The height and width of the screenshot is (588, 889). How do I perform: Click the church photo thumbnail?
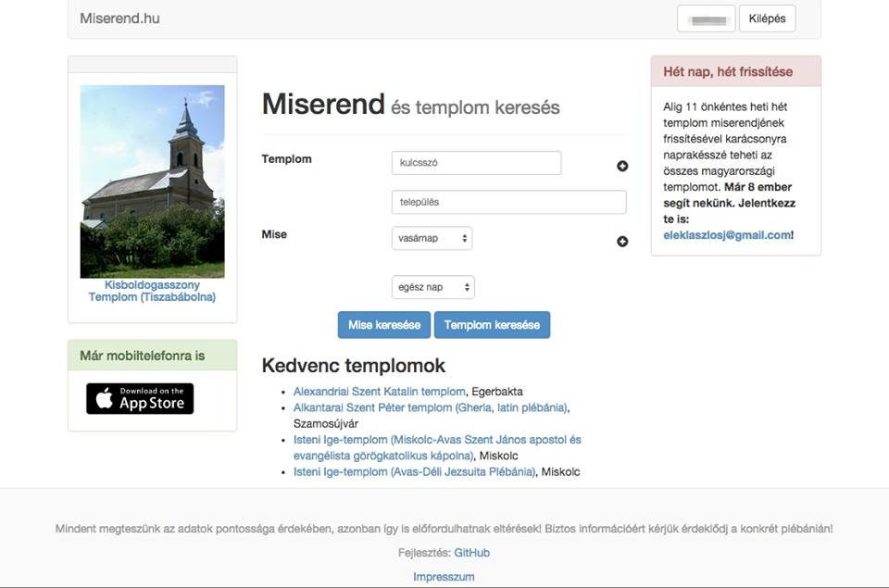(152, 181)
